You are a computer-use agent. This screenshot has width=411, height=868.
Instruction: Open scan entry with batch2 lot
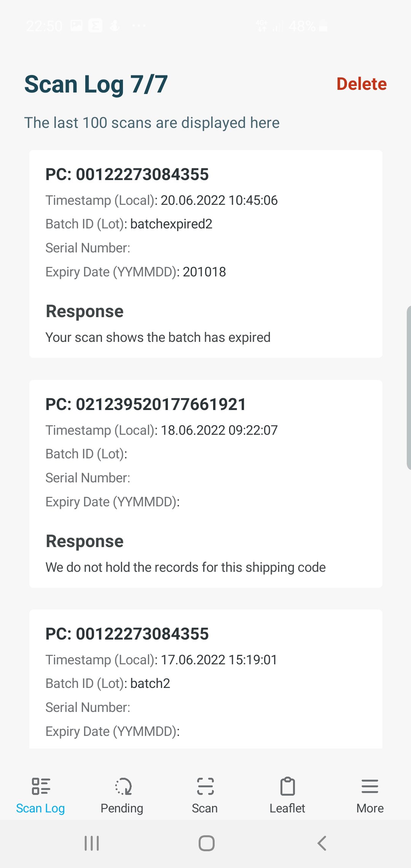(x=206, y=679)
